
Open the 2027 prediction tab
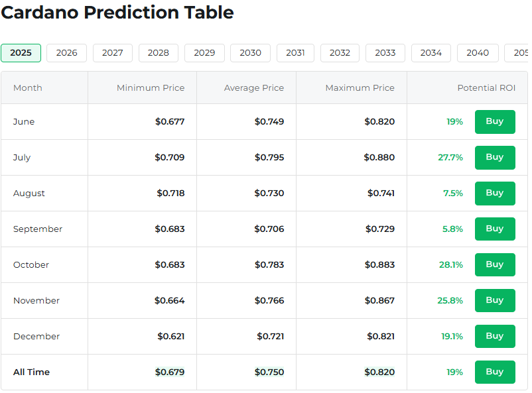pos(112,53)
